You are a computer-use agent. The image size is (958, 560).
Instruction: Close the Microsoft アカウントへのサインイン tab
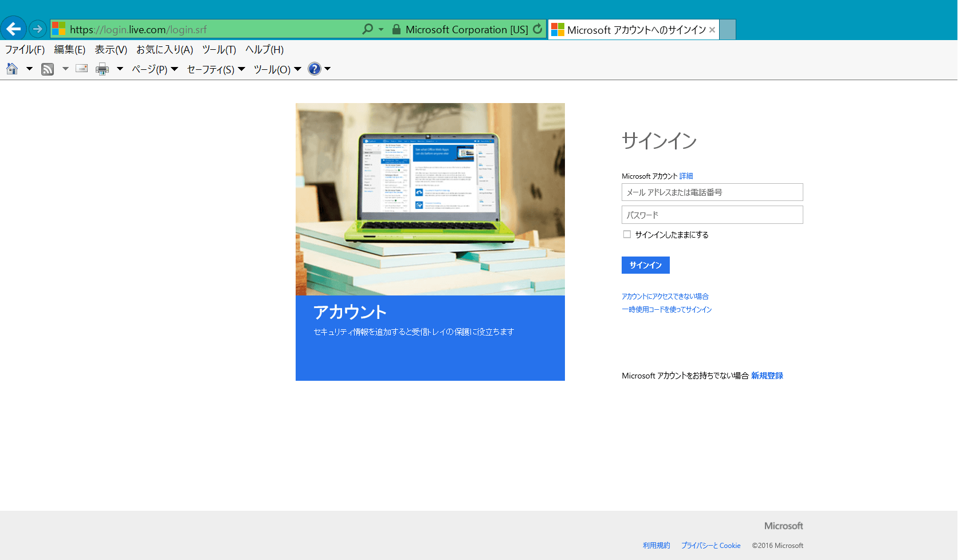712,30
